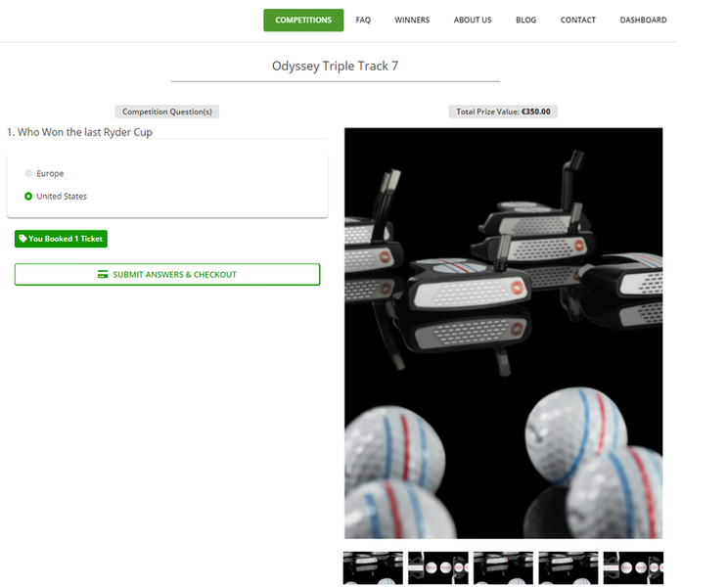The image size is (728, 587).
Task: Open the Winners page
Action: [412, 20]
